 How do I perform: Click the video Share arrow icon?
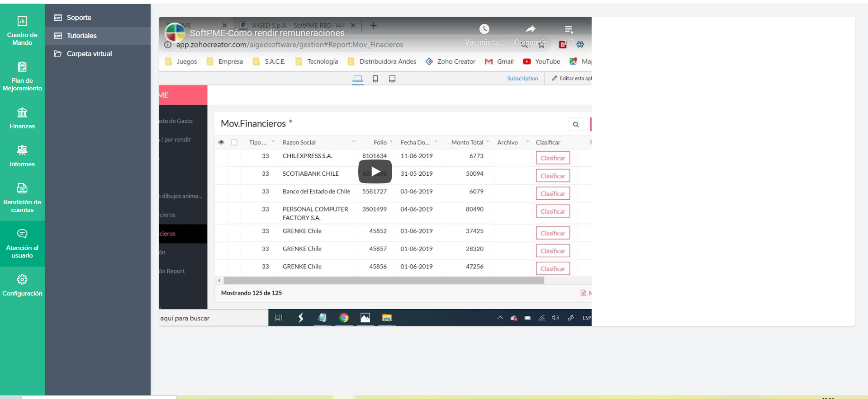pyautogui.click(x=530, y=29)
